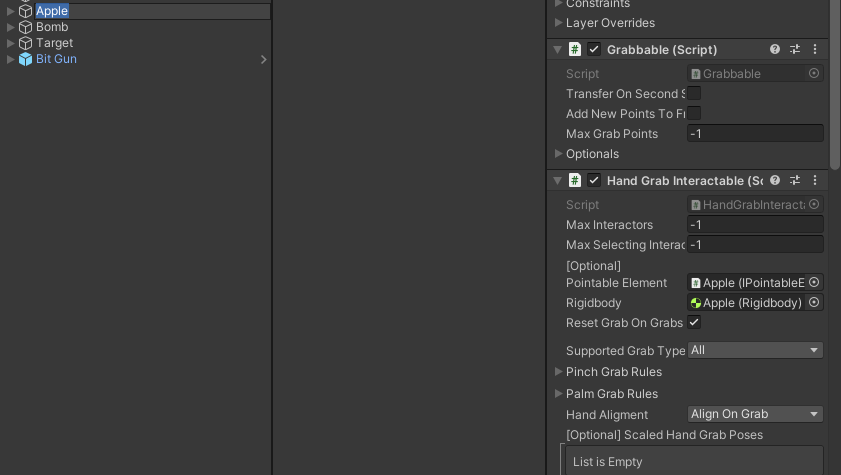Image resolution: width=841 pixels, height=475 pixels.
Task: Click the Hand Aligment label
Action: [x=607, y=414]
